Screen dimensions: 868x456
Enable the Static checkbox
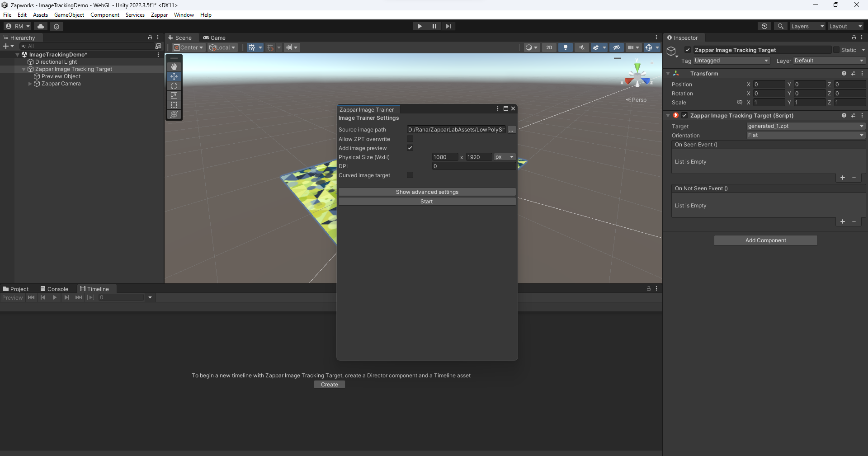coord(836,50)
